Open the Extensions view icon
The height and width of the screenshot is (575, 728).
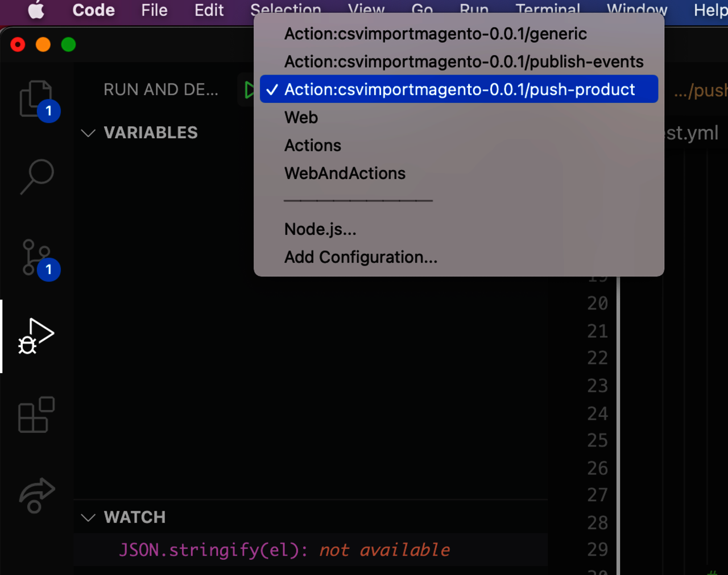(36, 415)
